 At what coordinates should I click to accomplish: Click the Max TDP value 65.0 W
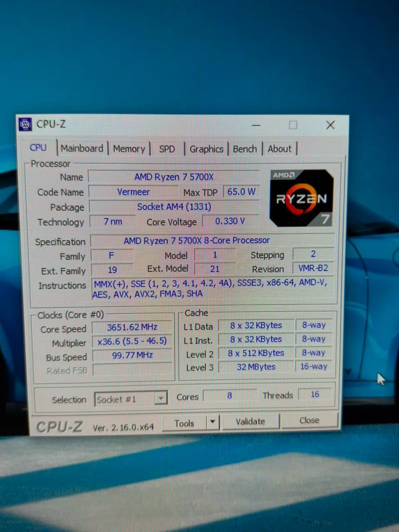(x=241, y=192)
